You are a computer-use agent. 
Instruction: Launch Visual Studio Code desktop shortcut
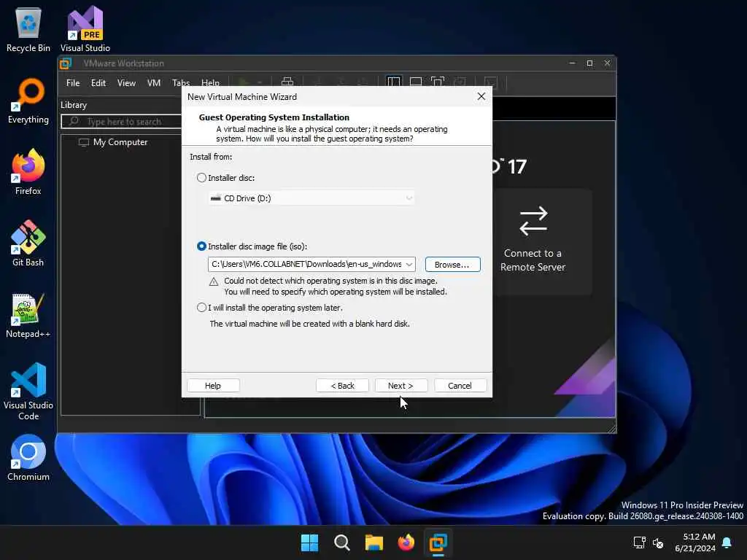point(28,392)
